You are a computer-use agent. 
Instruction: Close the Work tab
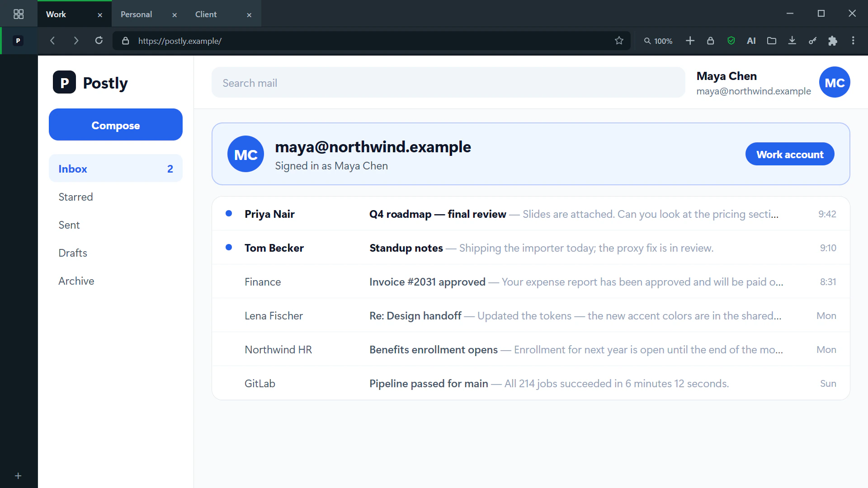tap(100, 15)
